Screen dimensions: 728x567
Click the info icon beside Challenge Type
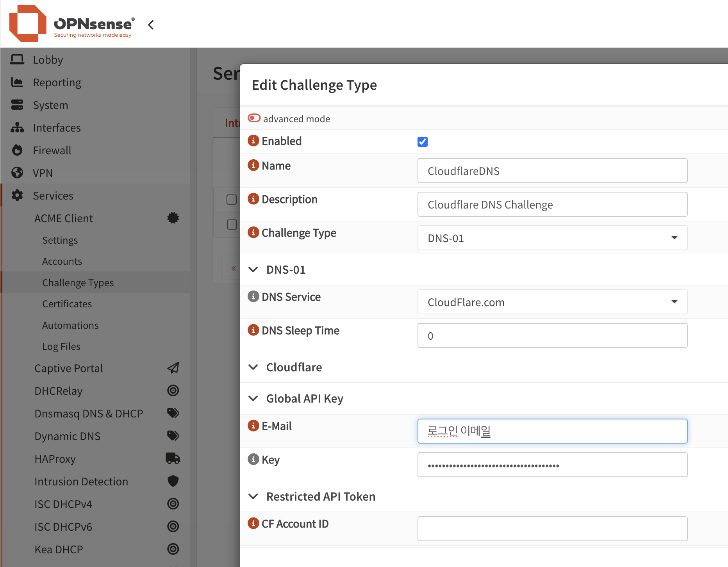[x=253, y=232]
